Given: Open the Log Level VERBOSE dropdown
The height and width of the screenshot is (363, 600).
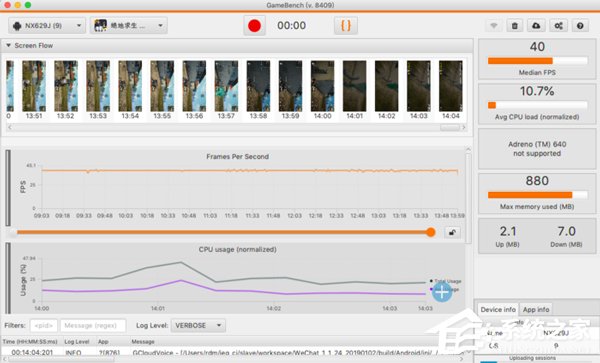Looking at the screenshot, I should 198,326.
